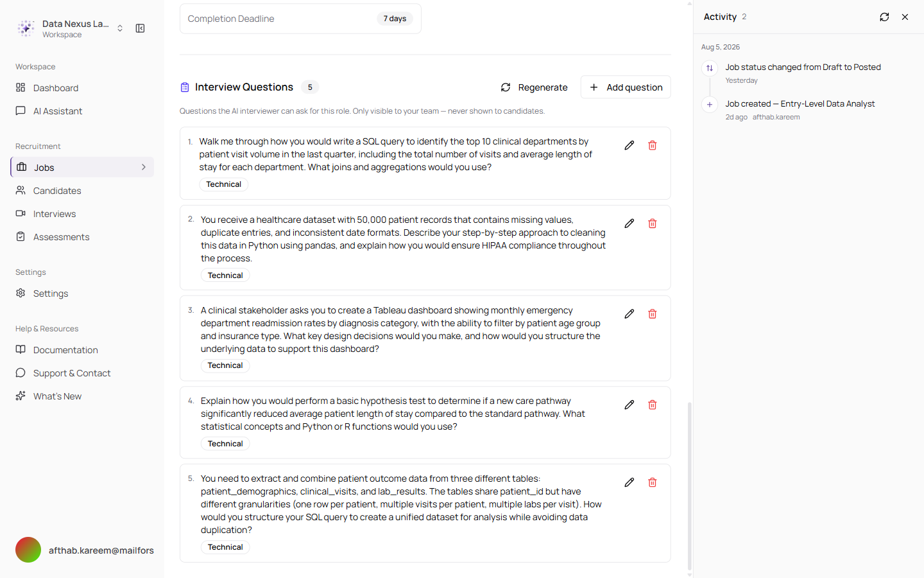Edit question 4 about hypothesis test
Screen dimensions: 924x578
coord(629,405)
